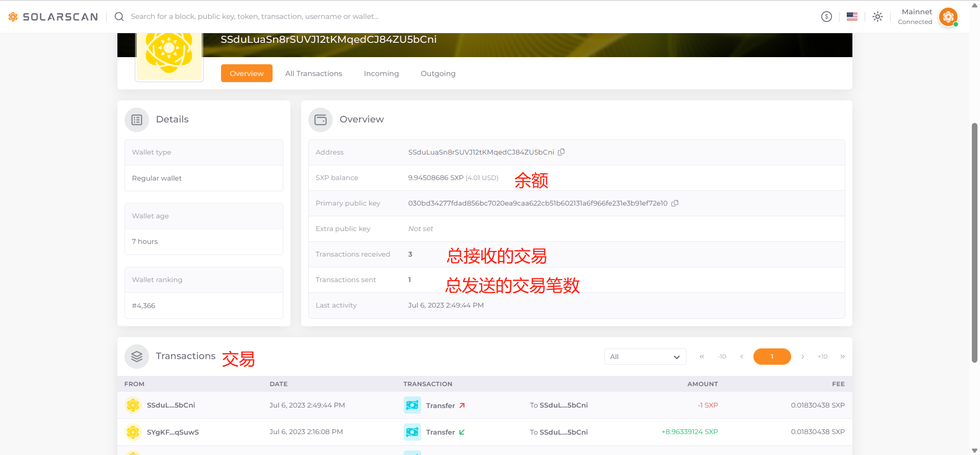980x455 pixels.
Task: Open the US flag language selector
Action: (852, 16)
